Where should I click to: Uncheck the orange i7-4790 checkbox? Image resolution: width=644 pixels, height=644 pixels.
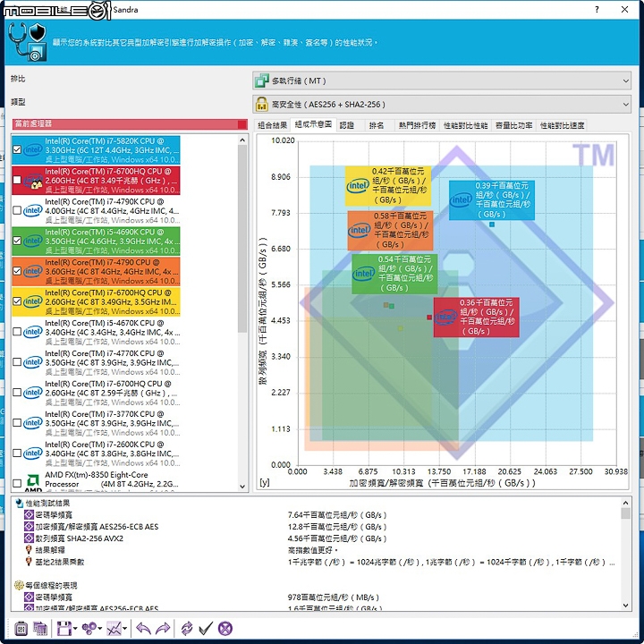pos(17,271)
